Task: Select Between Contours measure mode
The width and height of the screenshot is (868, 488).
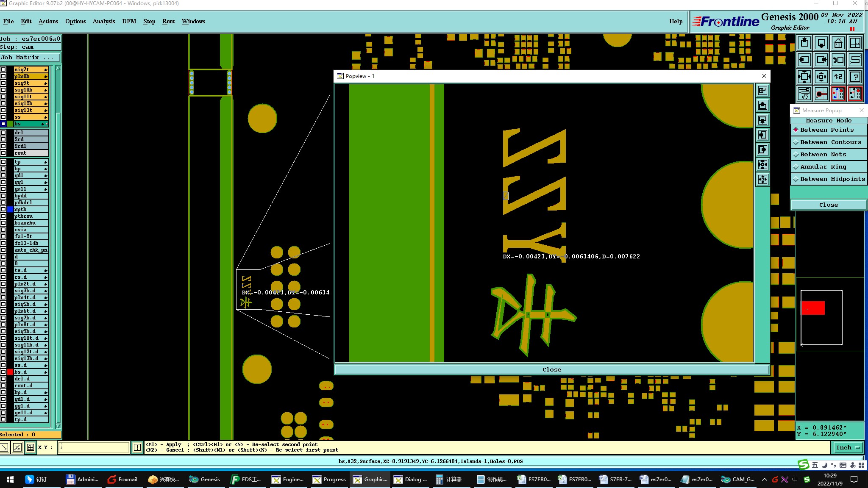Action: point(830,142)
